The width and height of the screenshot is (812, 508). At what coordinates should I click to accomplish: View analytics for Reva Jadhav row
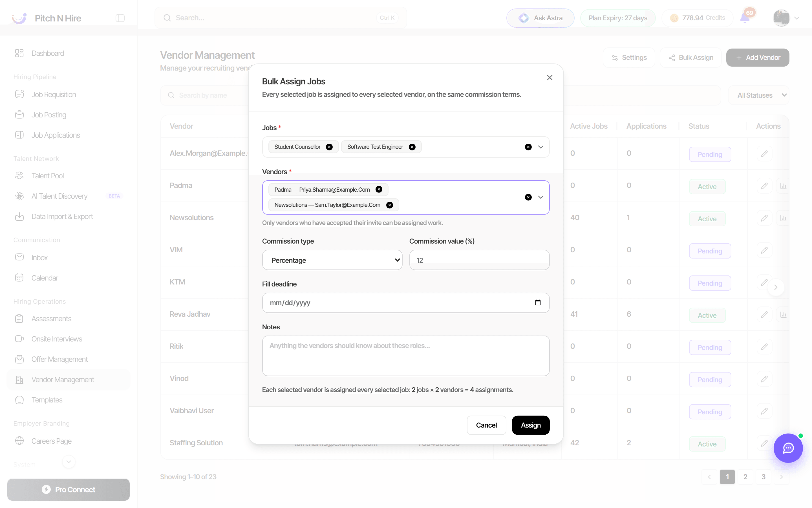pyautogui.click(x=783, y=315)
